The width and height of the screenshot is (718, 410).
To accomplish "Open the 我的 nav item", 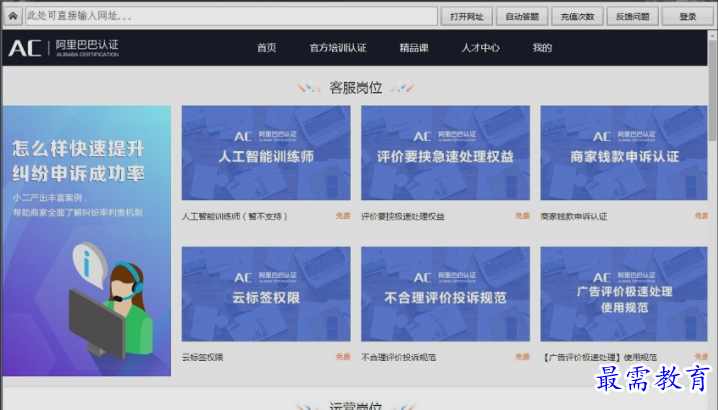I will 542,48.
